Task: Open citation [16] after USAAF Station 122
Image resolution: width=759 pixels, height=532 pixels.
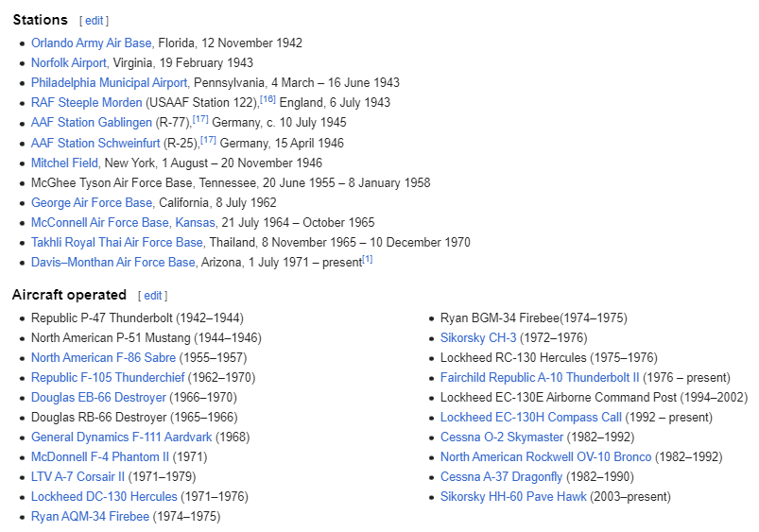Action: 267,99
